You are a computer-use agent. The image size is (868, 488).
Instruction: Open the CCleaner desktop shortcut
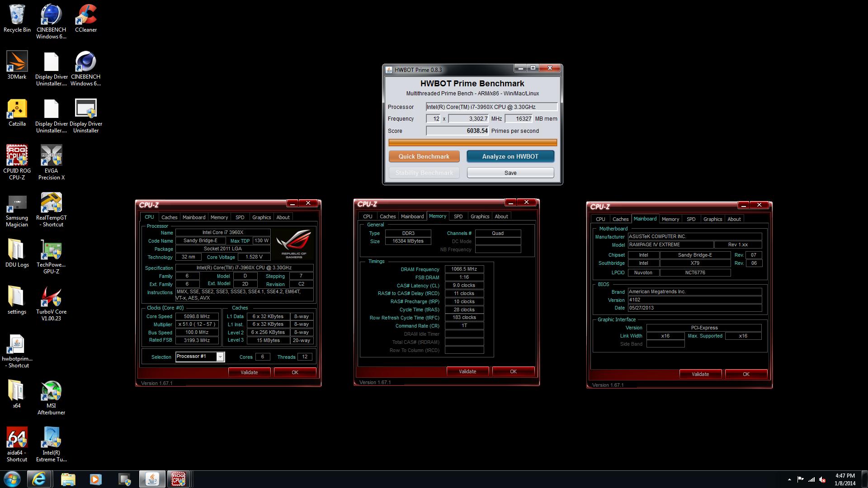click(x=85, y=19)
